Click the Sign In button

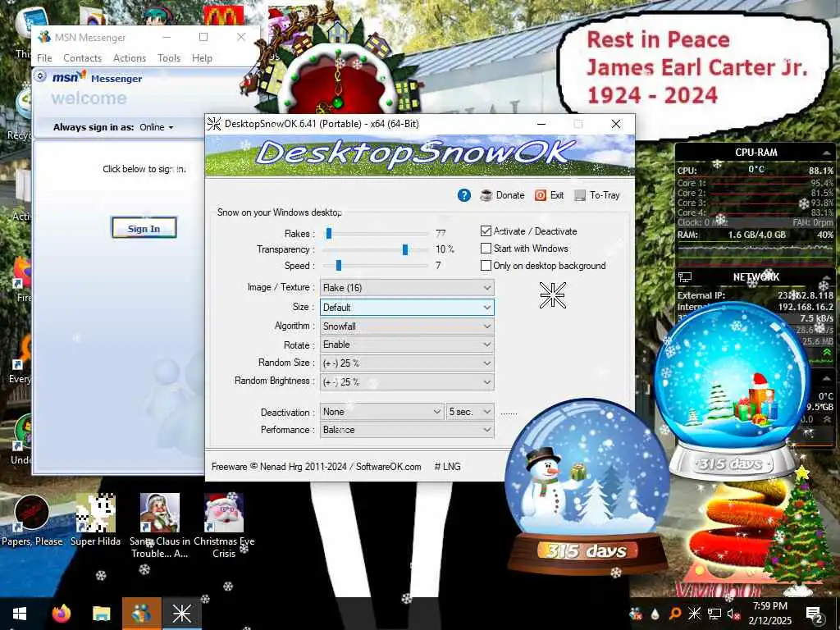click(x=144, y=228)
